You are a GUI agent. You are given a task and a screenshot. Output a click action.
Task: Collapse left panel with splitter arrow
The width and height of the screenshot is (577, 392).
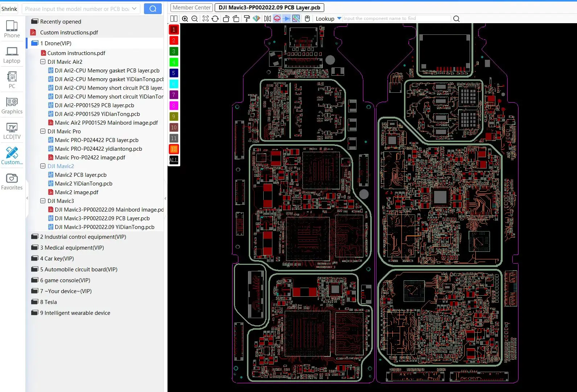[x=27, y=198]
